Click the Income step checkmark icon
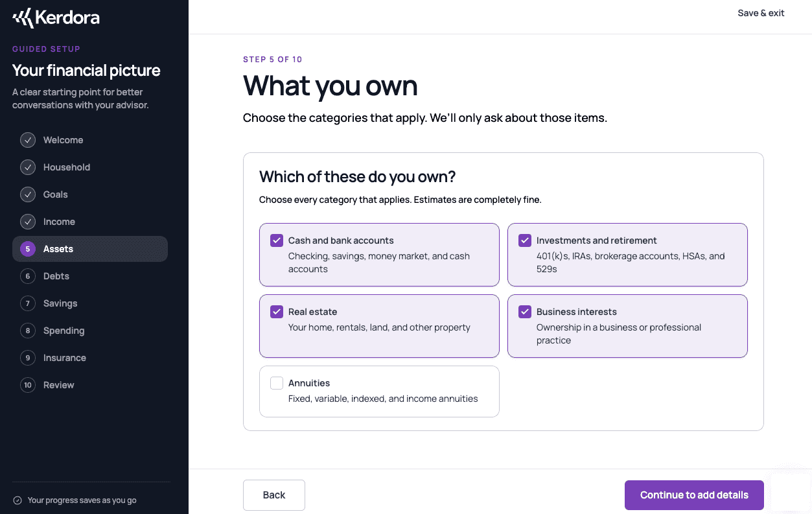The height and width of the screenshot is (514, 812). pos(27,222)
